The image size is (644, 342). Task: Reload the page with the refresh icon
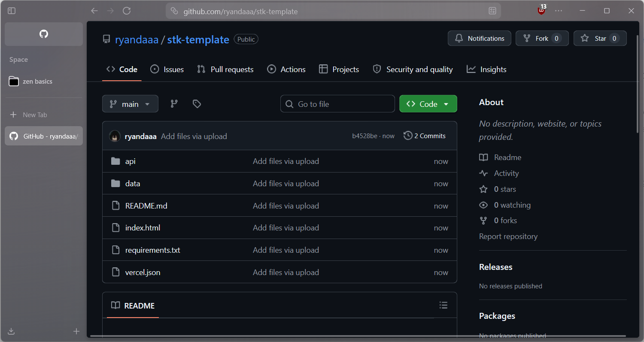127,11
